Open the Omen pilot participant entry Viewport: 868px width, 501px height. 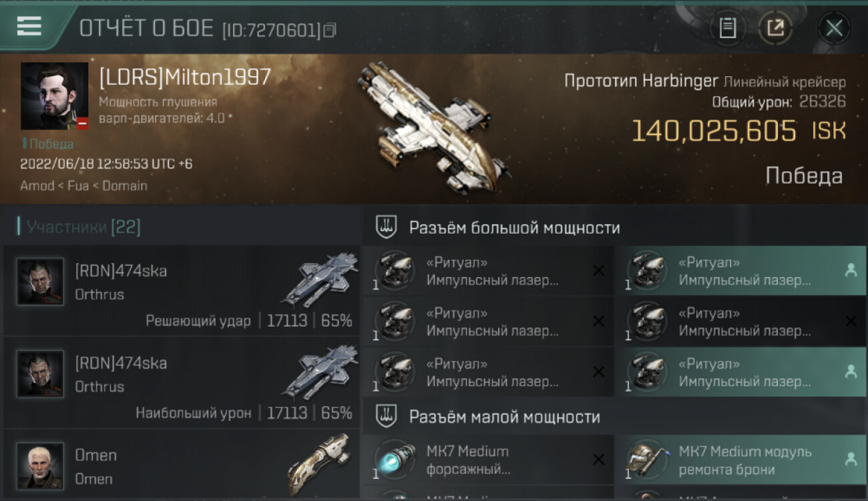coord(182,464)
